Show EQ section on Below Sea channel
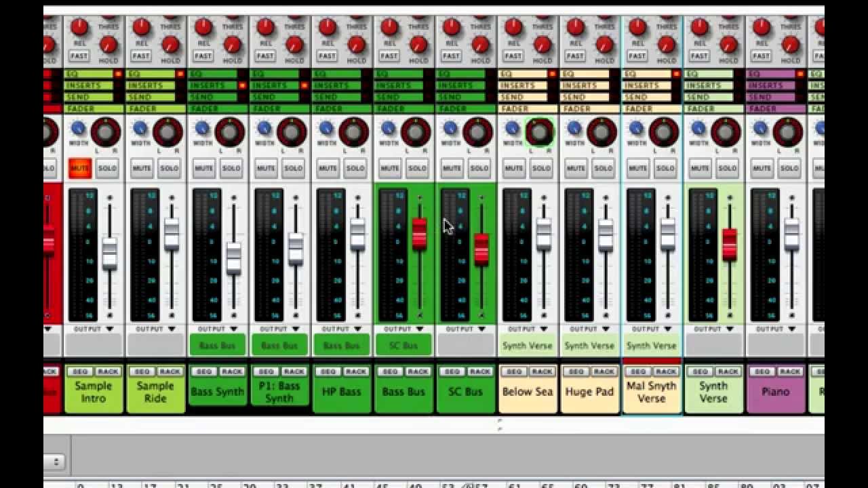Viewport: 868px width, 488px height. [x=523, y=74]
